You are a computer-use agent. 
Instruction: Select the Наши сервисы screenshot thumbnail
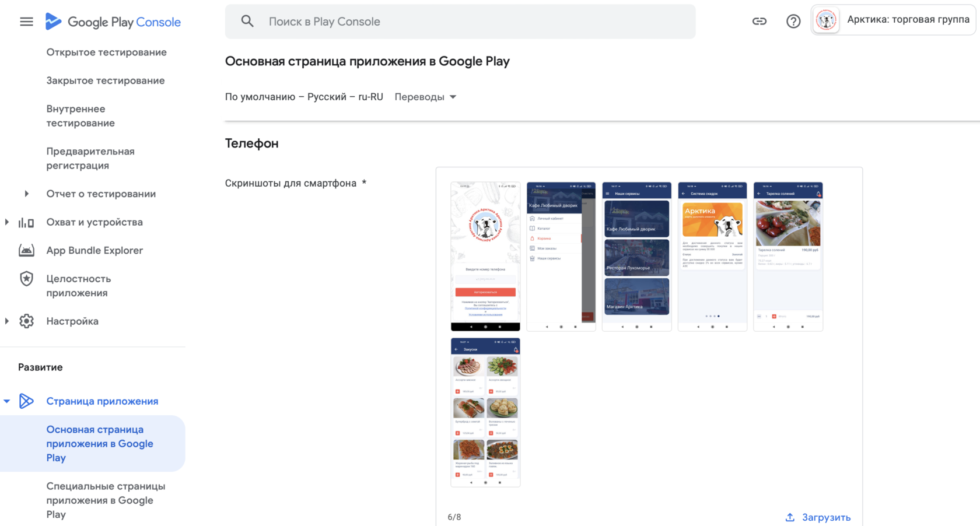pyautogui.click(x=637, y=257)
